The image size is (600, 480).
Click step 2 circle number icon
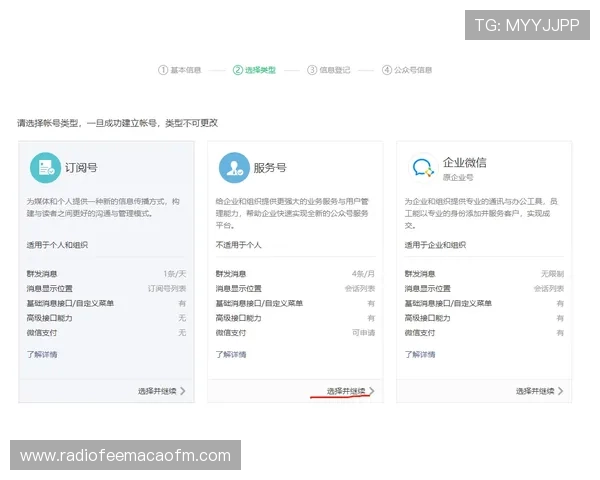click(238, 70)
